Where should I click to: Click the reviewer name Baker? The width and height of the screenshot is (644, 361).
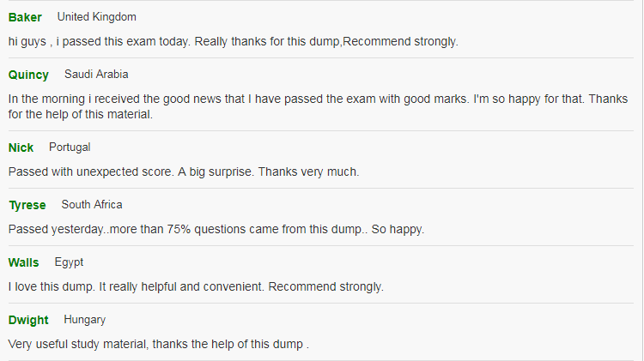tap(25, 17)
